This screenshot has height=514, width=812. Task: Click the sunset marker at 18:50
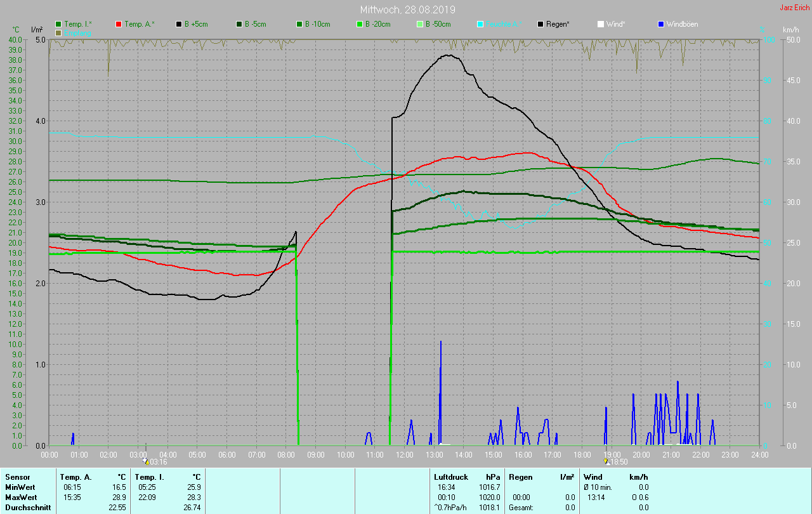pyautogui.click(x=606, y=462)
